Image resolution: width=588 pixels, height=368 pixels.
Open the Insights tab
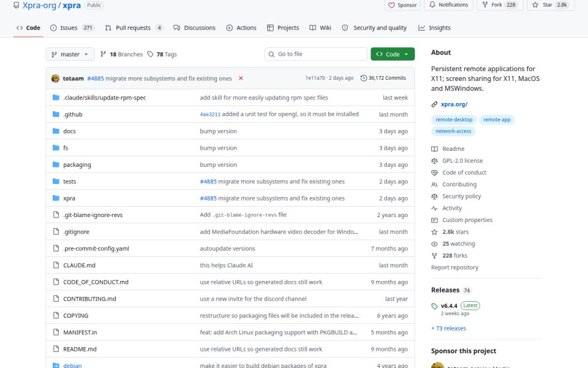tap(435, 28)
